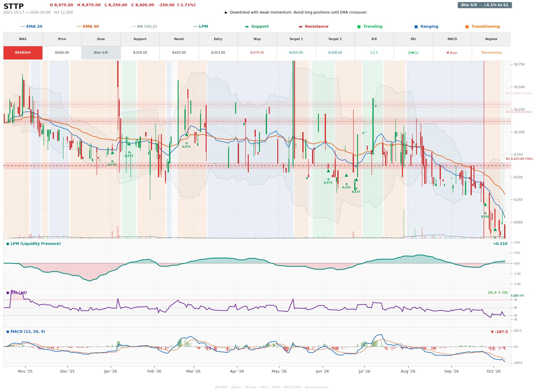Click the buy marker labeled B 9,775
Image resolution: width=536 pixels, height=392 pixels.
(x=112, y=152)
